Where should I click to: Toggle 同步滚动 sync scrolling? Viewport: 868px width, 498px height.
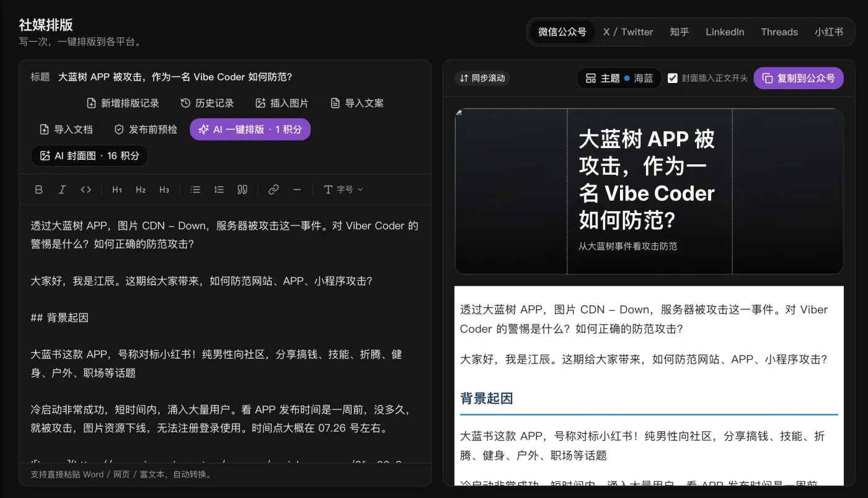[x=482, y=78]
